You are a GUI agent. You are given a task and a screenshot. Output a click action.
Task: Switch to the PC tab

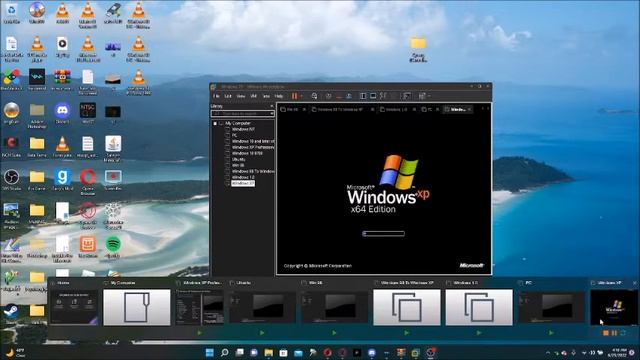point(429,109)
